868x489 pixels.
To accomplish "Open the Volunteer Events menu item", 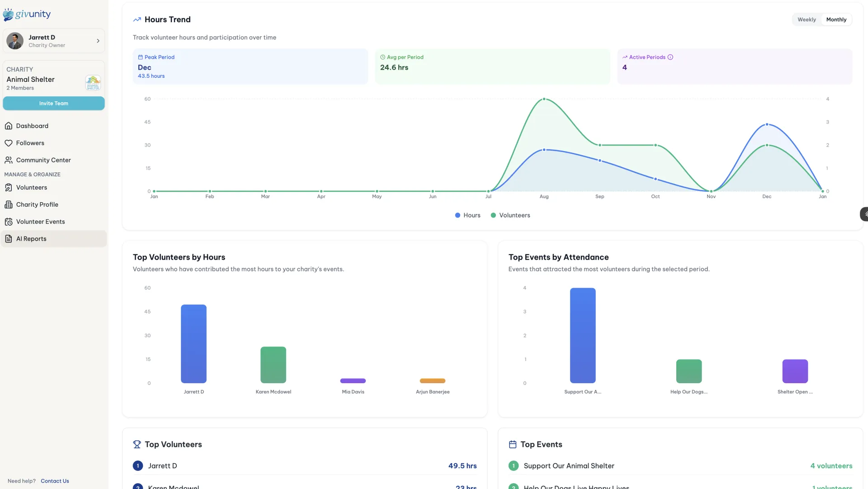I will click(x=41, y=222).
